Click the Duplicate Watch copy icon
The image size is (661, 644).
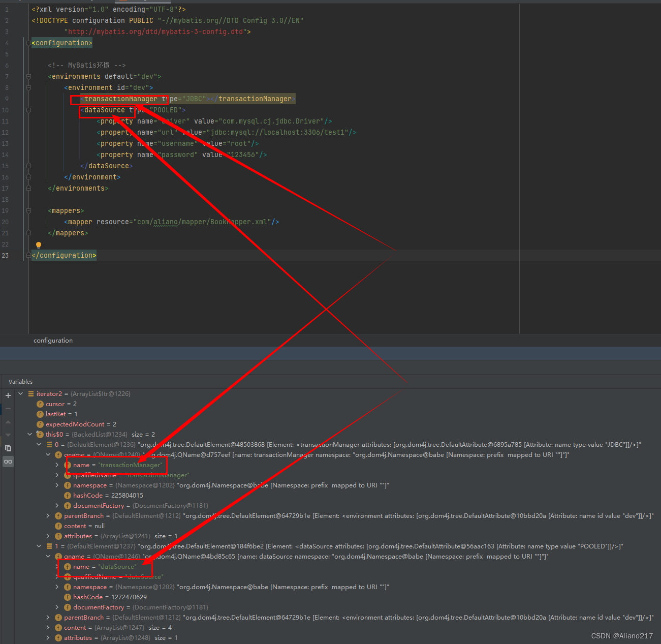pyautogui.click(x=8, y=448)
